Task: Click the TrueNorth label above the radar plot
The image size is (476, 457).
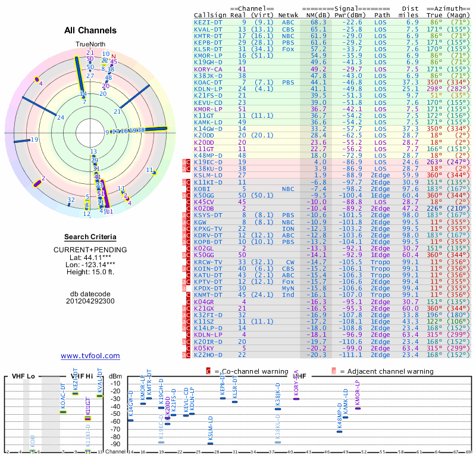Action: click(x=90, y=45)
